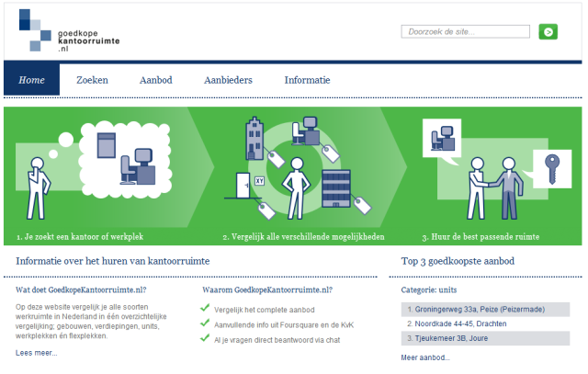Viewport: 588px width, 374px height.
Task: Open the Informatie menu item
Action: (307, 80)
